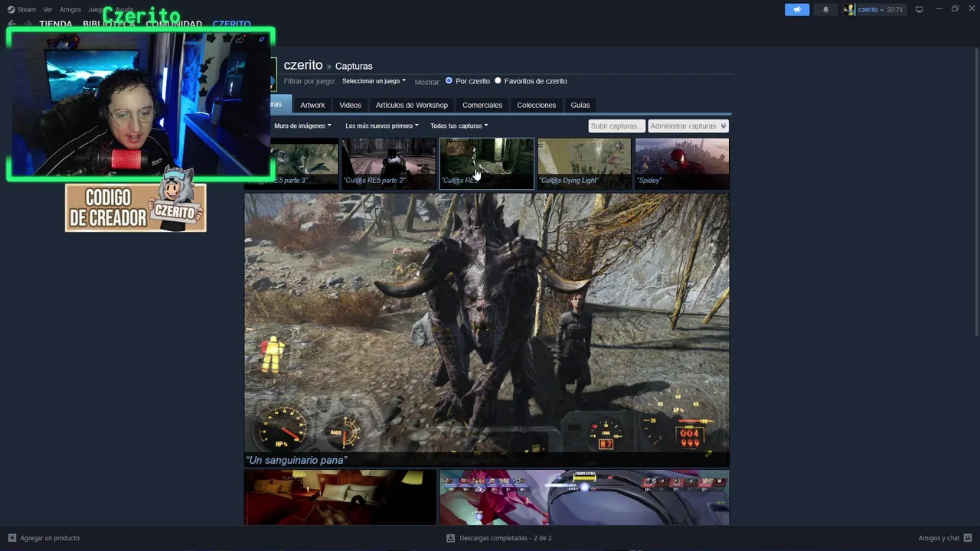This screenshot has width=980, height=551.
Task: Open the Comerciales tab
Action: click(x=482, y=105)
